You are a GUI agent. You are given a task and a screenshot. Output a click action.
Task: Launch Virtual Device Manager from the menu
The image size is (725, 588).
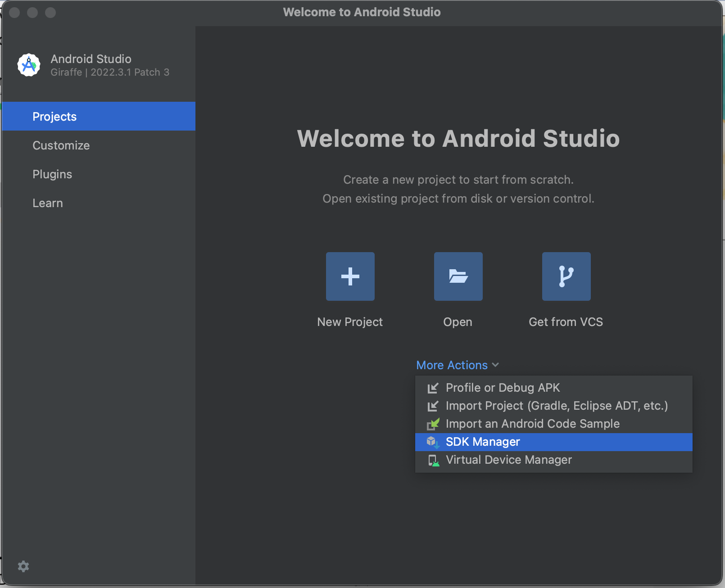click(x=554, y=460)
